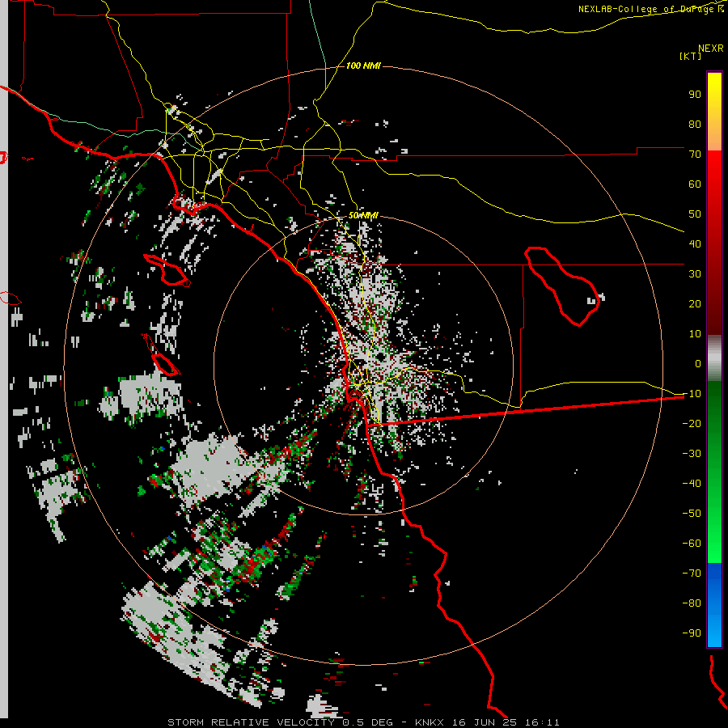Click the -70 value on the velocity scale
Viewport: 728px width, 728px height.
click(x=692, y=573)
